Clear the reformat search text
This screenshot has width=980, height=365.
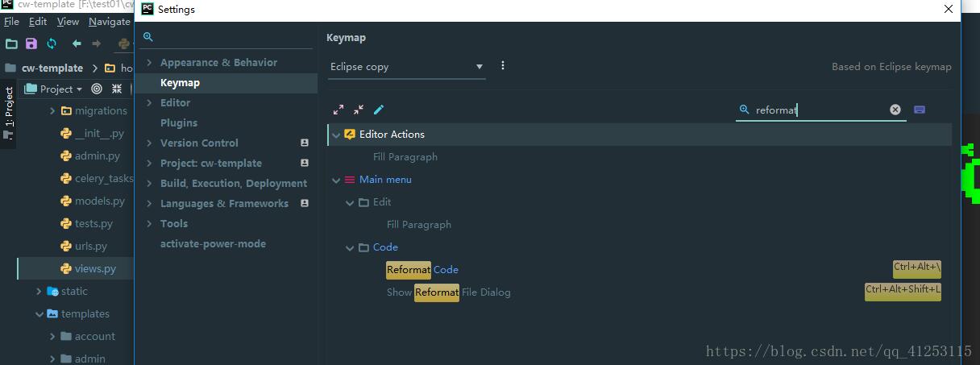(895, 110)
